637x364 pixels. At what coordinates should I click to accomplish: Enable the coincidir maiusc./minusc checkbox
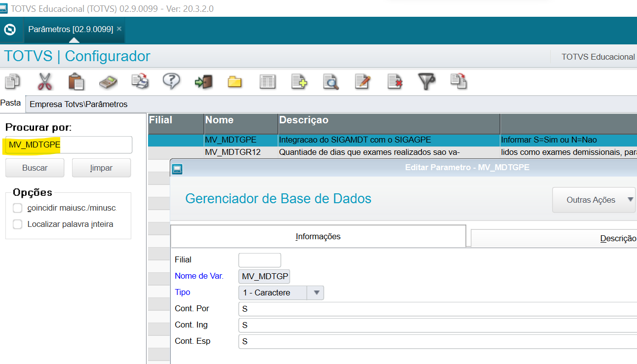(x=18, y=208)
